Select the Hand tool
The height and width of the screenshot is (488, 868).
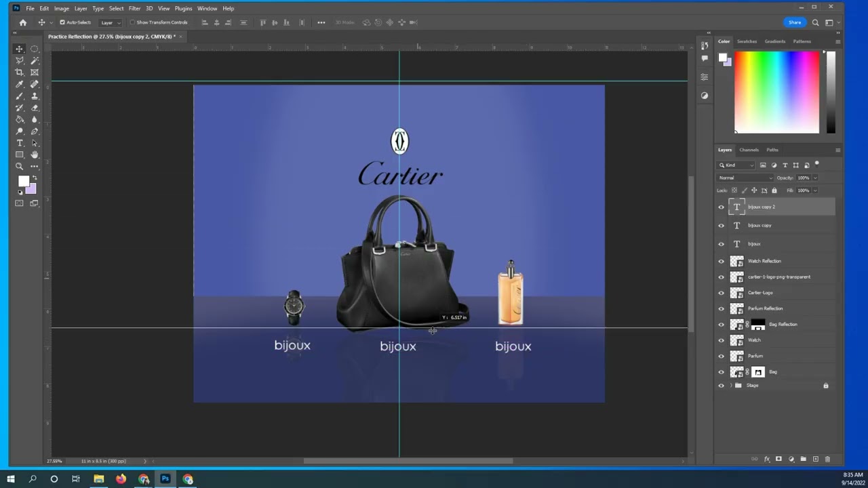click(35, 155)
